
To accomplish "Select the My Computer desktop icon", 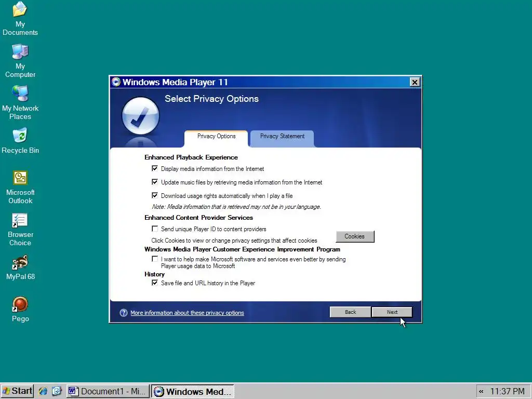I will [x=20, y=61].
